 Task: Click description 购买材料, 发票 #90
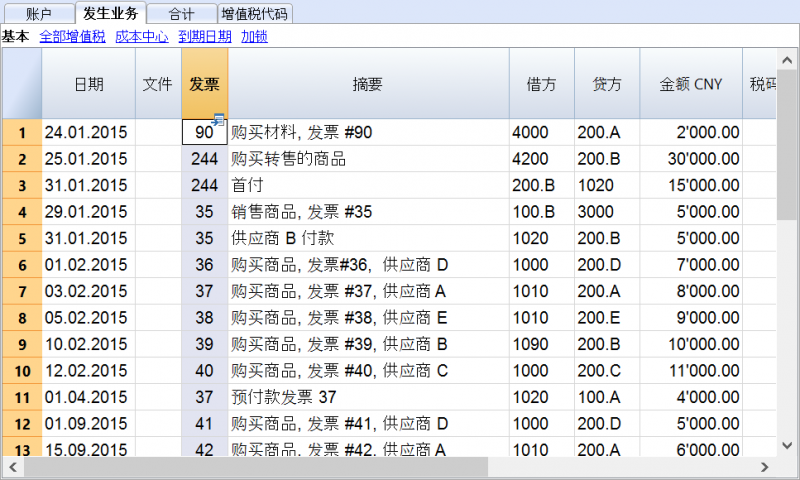[x=368, y=133]
